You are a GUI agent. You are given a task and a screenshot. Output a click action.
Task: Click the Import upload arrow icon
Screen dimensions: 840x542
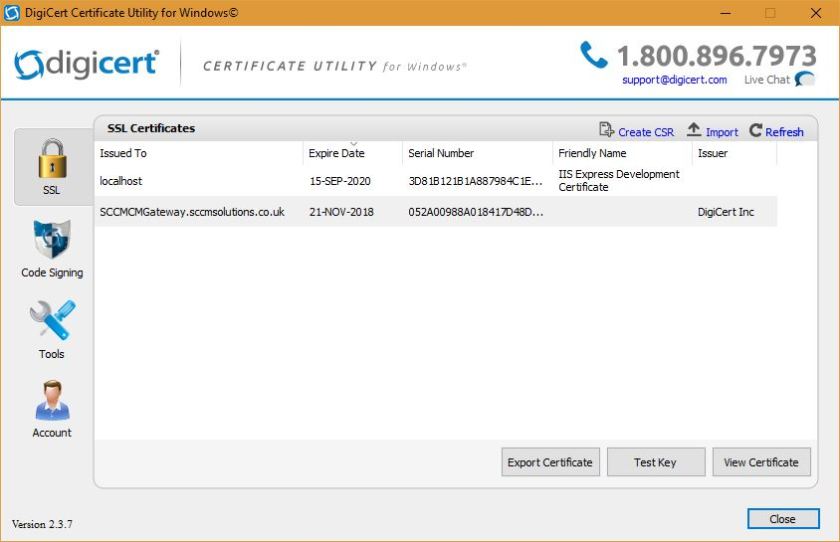pos(694,131)
